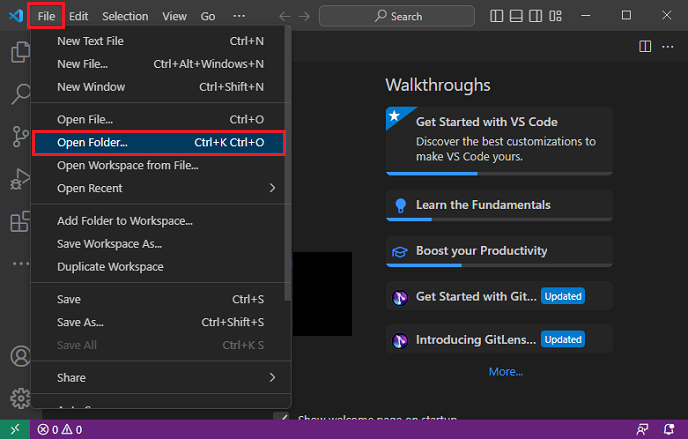Choose Open File... menu entry
688x439 pixels.
(161, 120)
